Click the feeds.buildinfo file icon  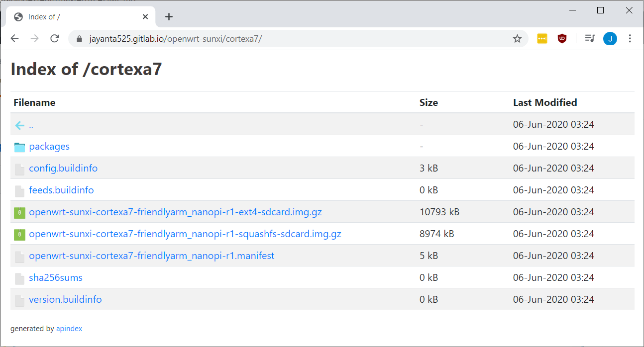click(19, 191)
